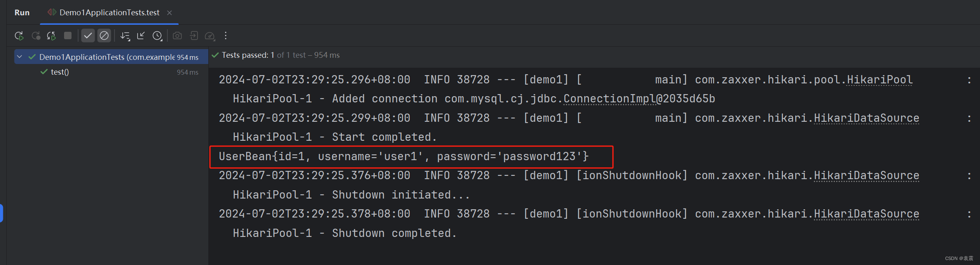This screenshot has width=980, height=265.
Task: Launch the profiler gauge icon
Action: (x=210, y=36)
